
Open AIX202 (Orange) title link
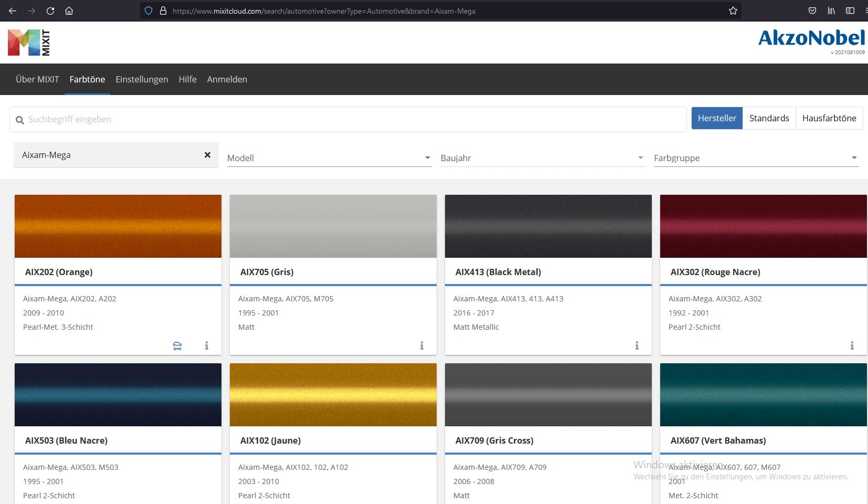coord(59,272)
